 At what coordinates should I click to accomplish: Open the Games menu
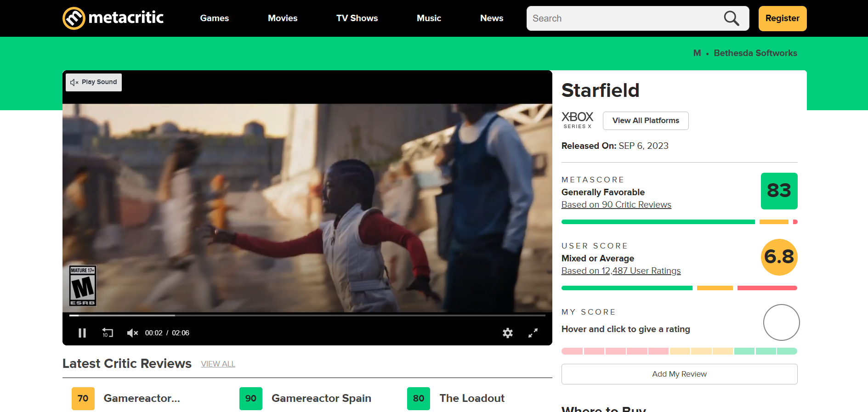click(x=215, y=18)
